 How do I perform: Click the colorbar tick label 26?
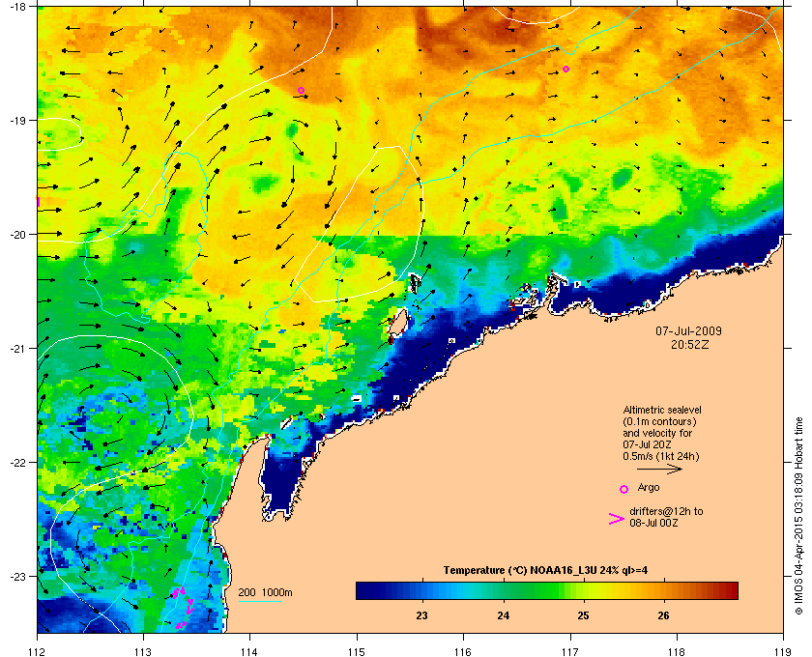click(x=663, y=615)
